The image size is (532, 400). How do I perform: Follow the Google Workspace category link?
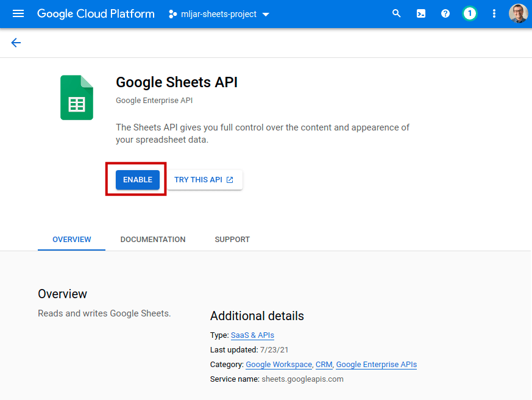tap(278, 364)
